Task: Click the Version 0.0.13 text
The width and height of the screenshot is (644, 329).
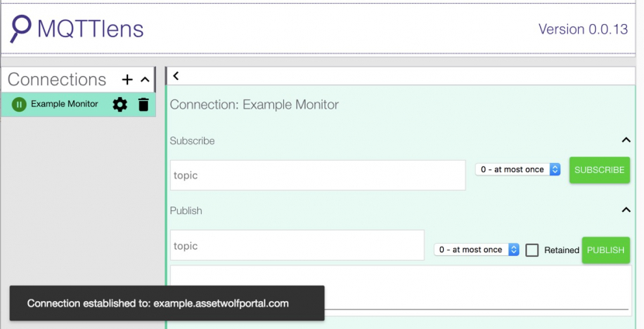Action: coord(583,29)
